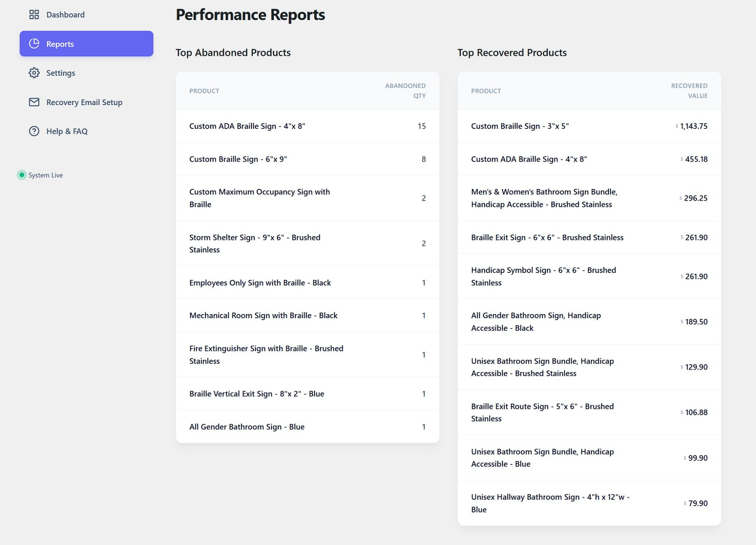Screen dimensions: 756x545
Task: Switch to Recovery Email Setup section
Action: click(84, 102)
